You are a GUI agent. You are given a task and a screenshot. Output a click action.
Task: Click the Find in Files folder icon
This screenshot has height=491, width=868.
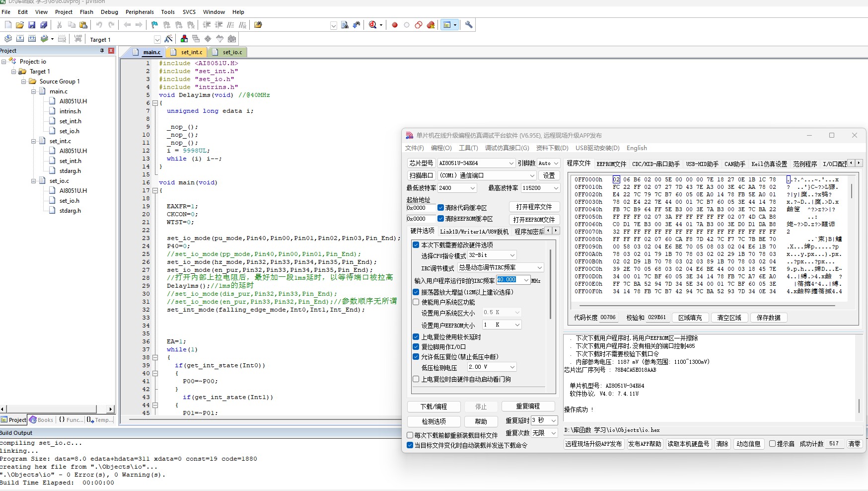tap(258, 25)
